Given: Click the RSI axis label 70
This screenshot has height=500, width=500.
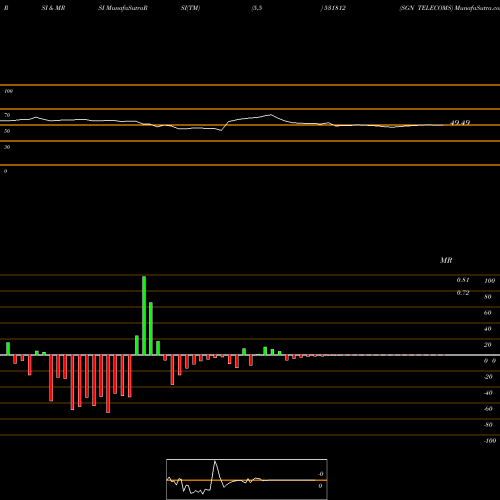Looking at the screenshot, I should click(x=7, y=115).
